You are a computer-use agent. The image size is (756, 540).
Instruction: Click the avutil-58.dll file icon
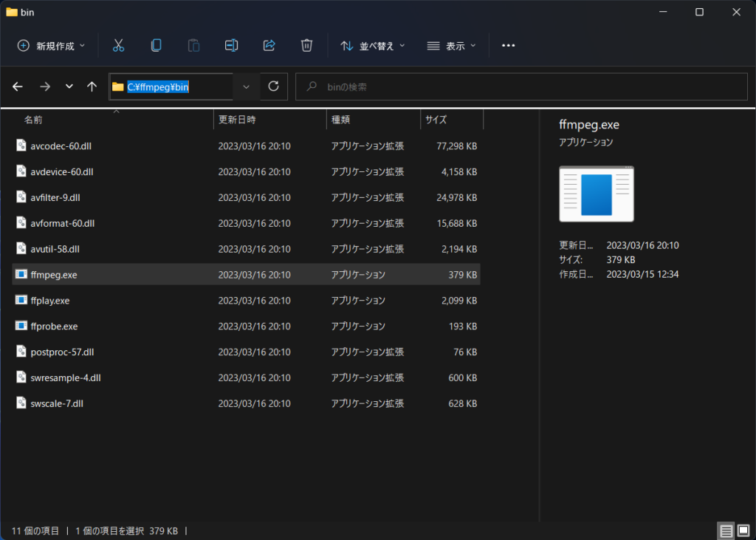tap(21, 248)
